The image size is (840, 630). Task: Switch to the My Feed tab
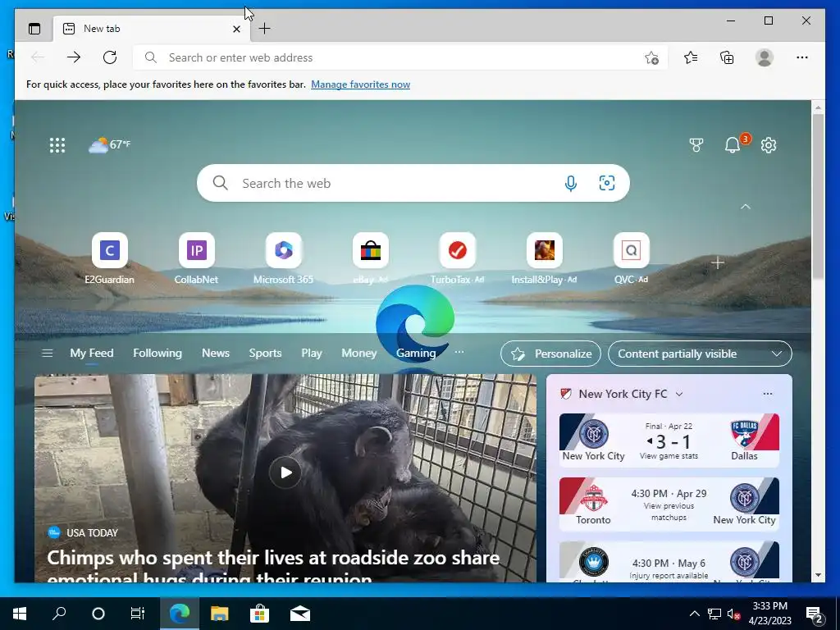(x=92, y=353)
